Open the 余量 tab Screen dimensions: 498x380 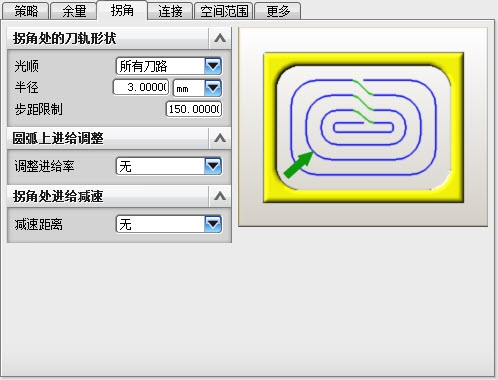click(74, 11)
